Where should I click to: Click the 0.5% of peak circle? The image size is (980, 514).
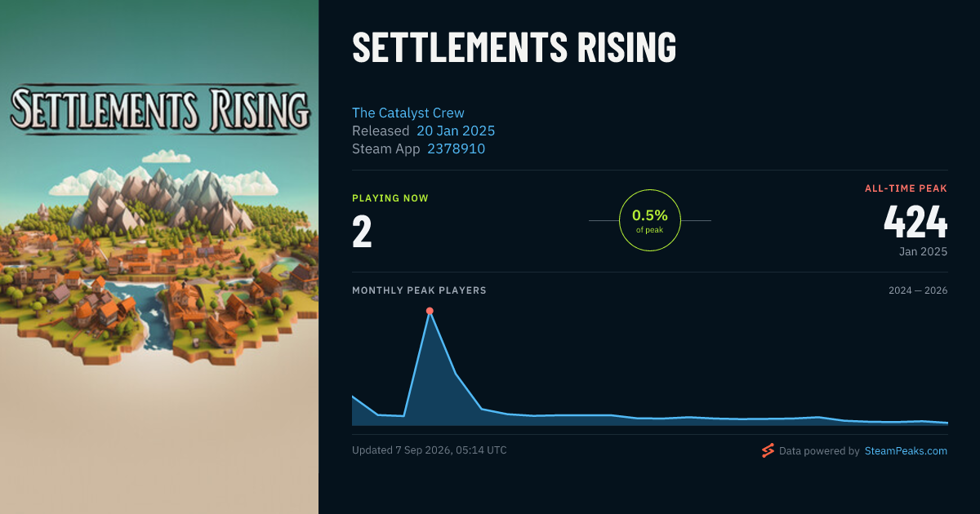pyautogui.click(x=650, y=220)
